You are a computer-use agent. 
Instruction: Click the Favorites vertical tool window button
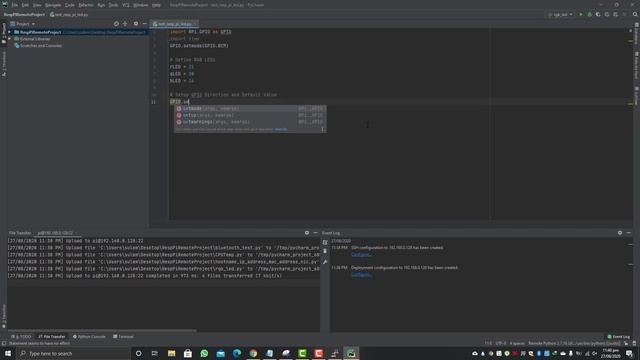(4, 315)
